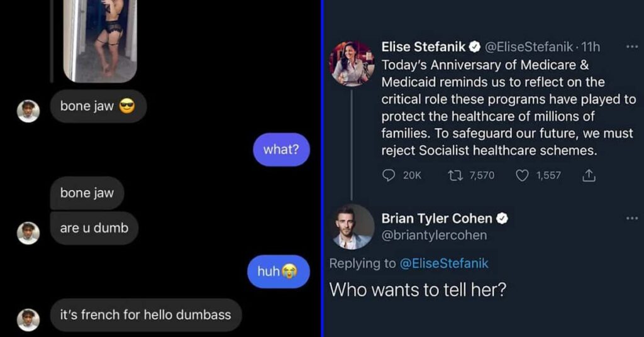Viewport: 644px width, 337px height.
Task: Click the 11h tweet timestamp
Action: click(591, 47)
